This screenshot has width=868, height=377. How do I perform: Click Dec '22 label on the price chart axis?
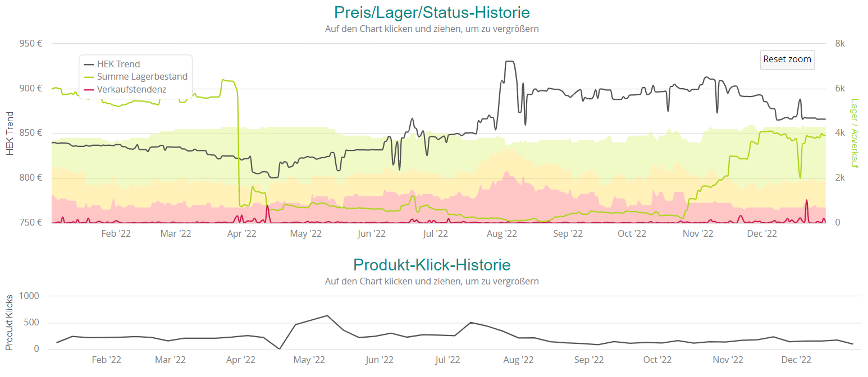(x=761, y=234)
